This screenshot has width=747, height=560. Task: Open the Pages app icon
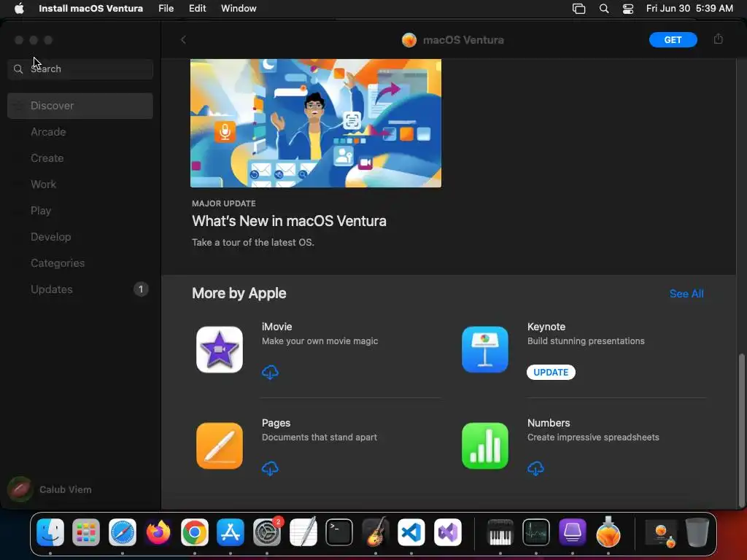click(x=219, y=446)
